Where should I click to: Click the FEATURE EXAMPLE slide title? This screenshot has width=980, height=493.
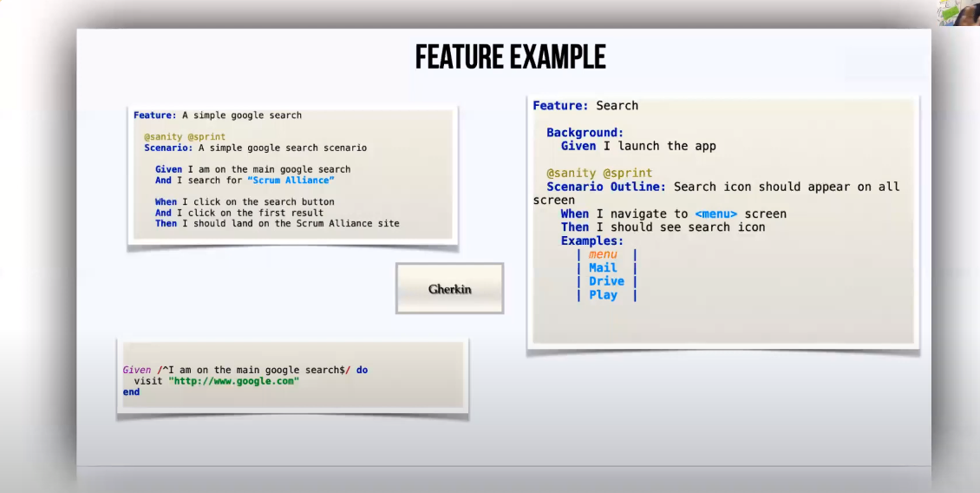pyautogui.click(x=510, y=57)
